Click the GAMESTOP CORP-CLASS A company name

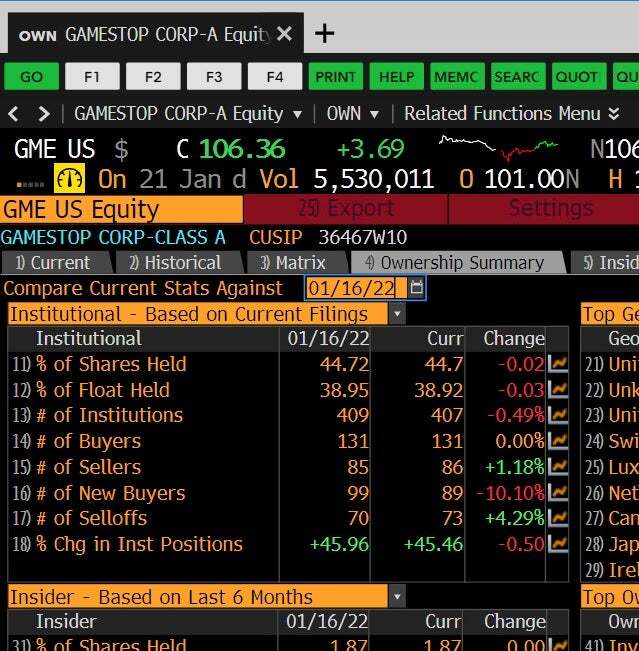point(113,237)
